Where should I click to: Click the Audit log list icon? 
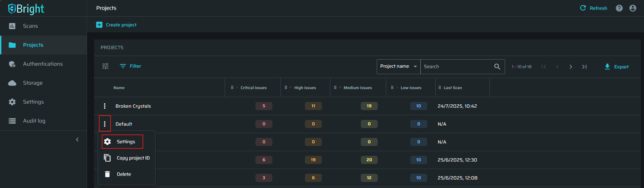(x=12, y=121)
